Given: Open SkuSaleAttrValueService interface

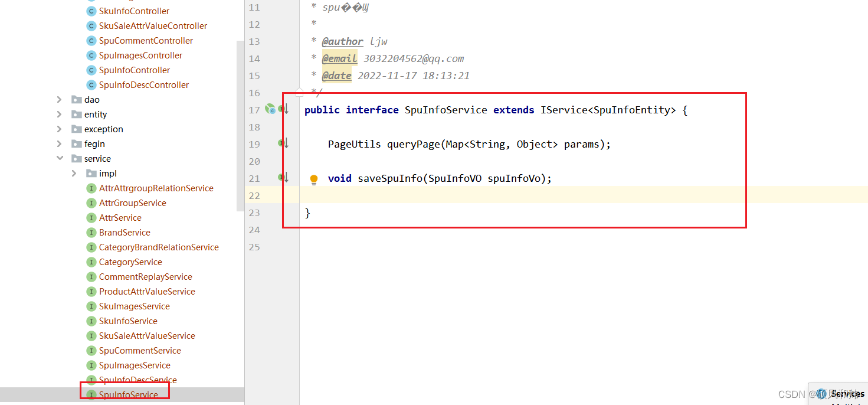Looking at the screenshot, I should (x=147, y=336).
